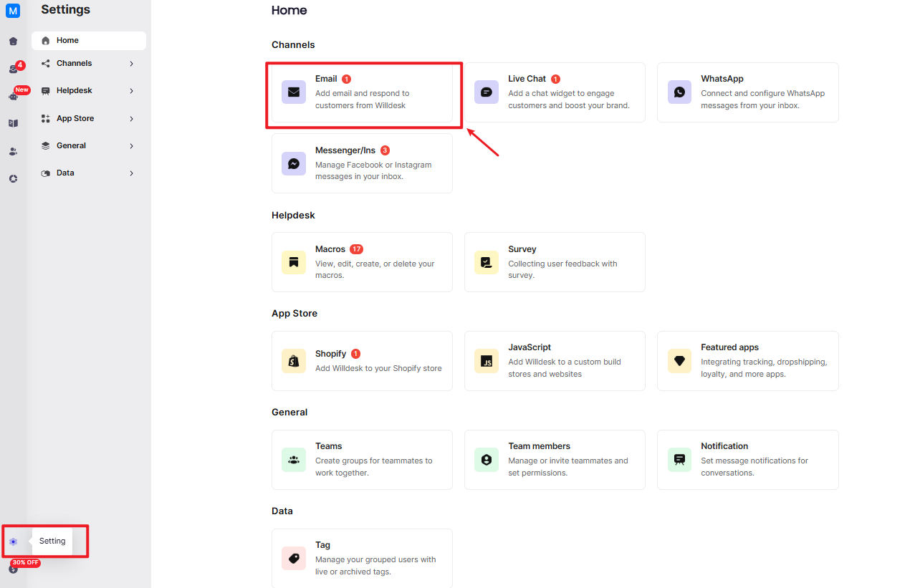Click the bookmark icon on the Macros card

(294, 262)
